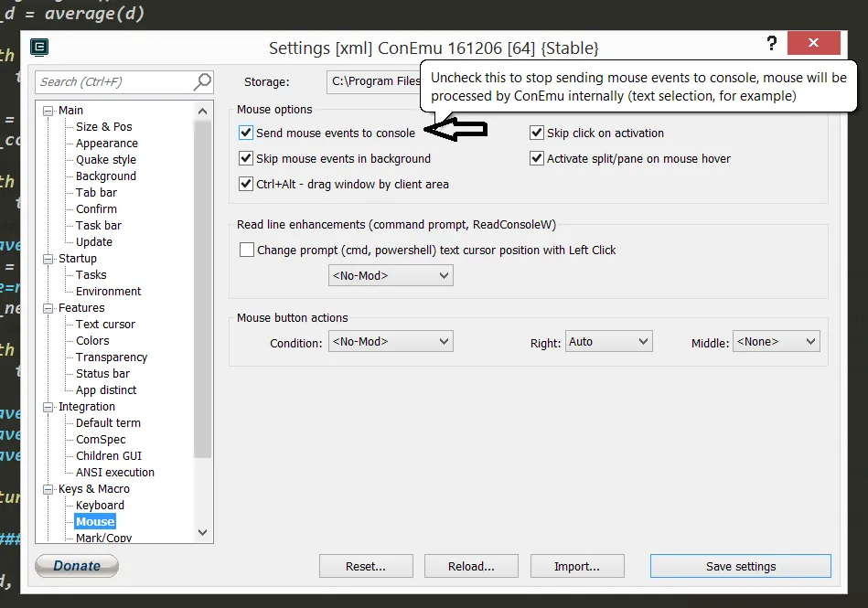
Task: Toggle Ctrl+Alt drag window by client area
Action: click(x=246, y=184)
